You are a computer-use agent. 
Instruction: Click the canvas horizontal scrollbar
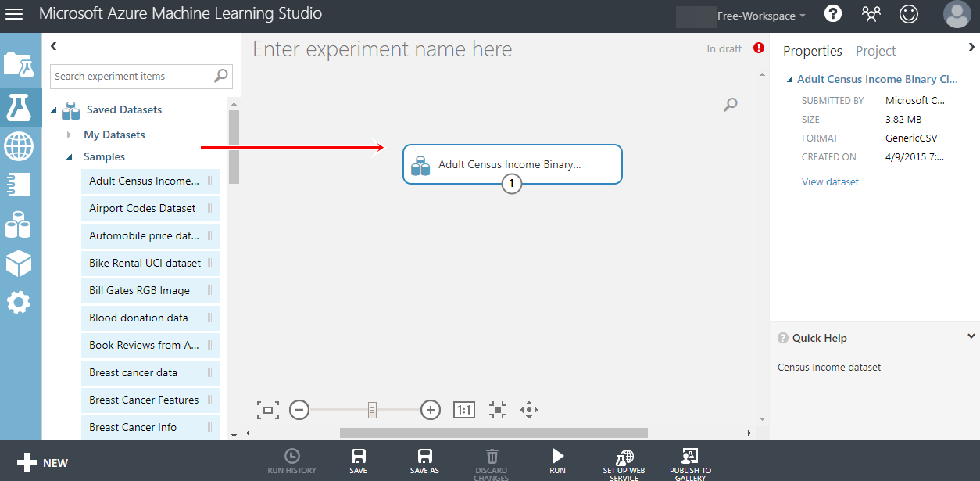tap(494, 433)
